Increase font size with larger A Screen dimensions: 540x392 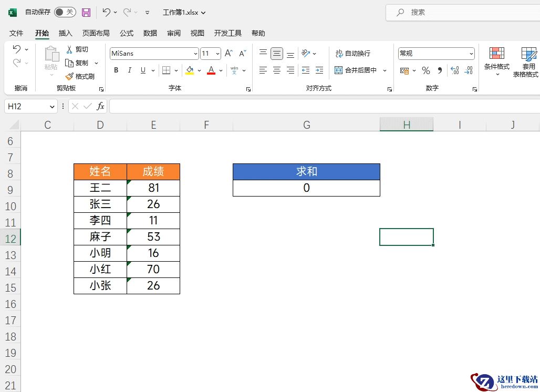(229, 54)
